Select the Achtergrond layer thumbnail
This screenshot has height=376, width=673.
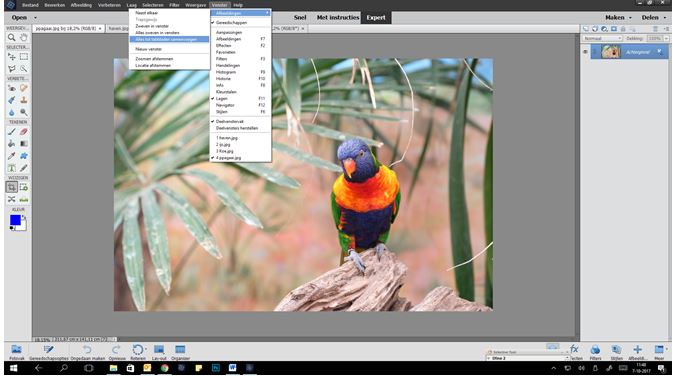610,52
